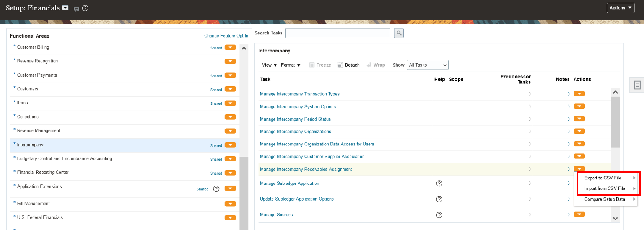Click the magnifier search tasks icon

coord(399,33)
